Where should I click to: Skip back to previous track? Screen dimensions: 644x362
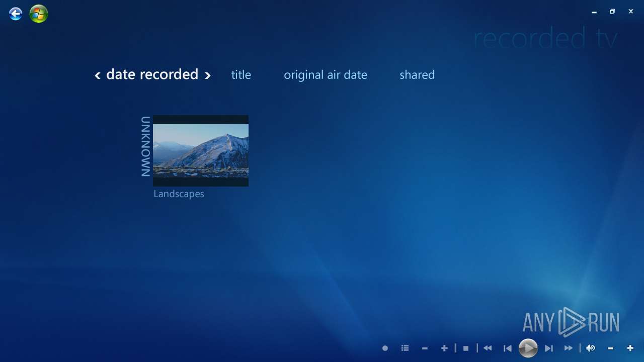pos(508,348)
